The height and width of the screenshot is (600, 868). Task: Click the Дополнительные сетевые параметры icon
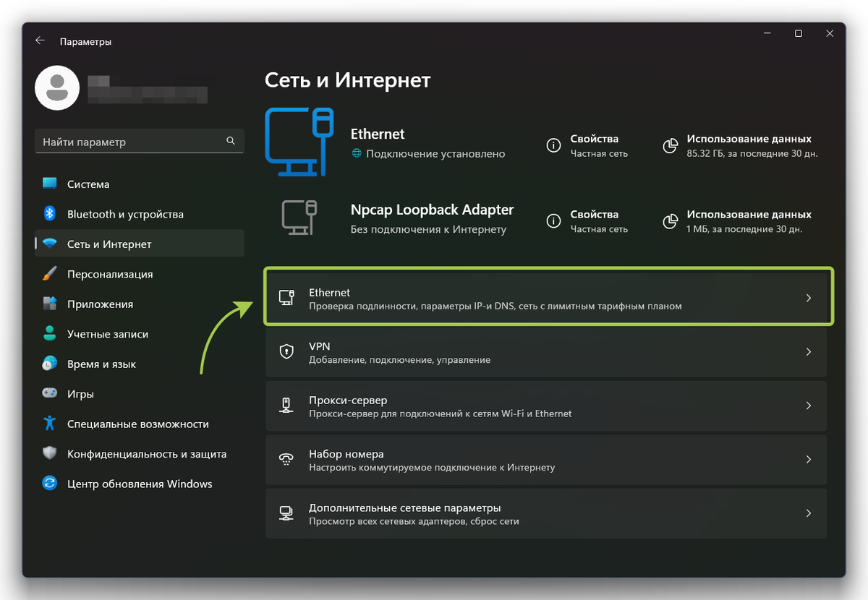click(x=286, y=513)
